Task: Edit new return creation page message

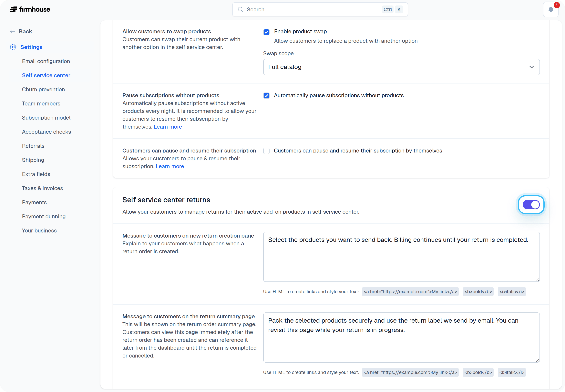Action: 401,257
